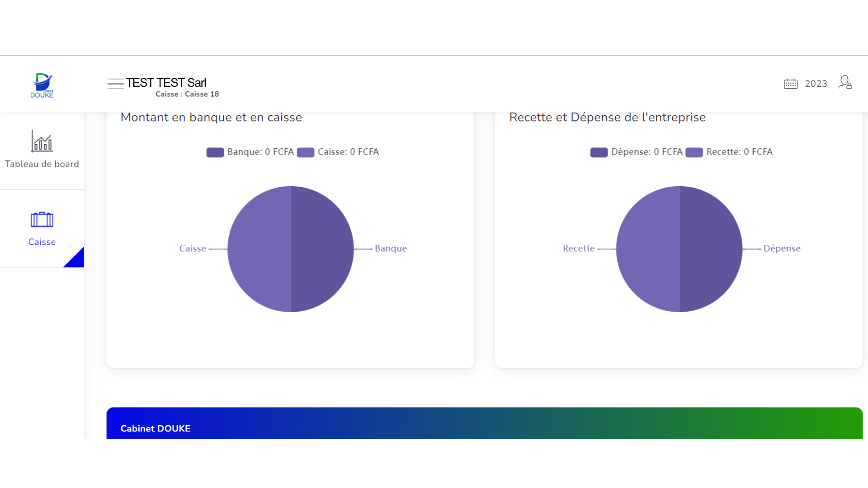The height and width of the screenshot is (488, 868).
Task: Click the calendar icon beside 2023
Action: click(x=790, y=84)
